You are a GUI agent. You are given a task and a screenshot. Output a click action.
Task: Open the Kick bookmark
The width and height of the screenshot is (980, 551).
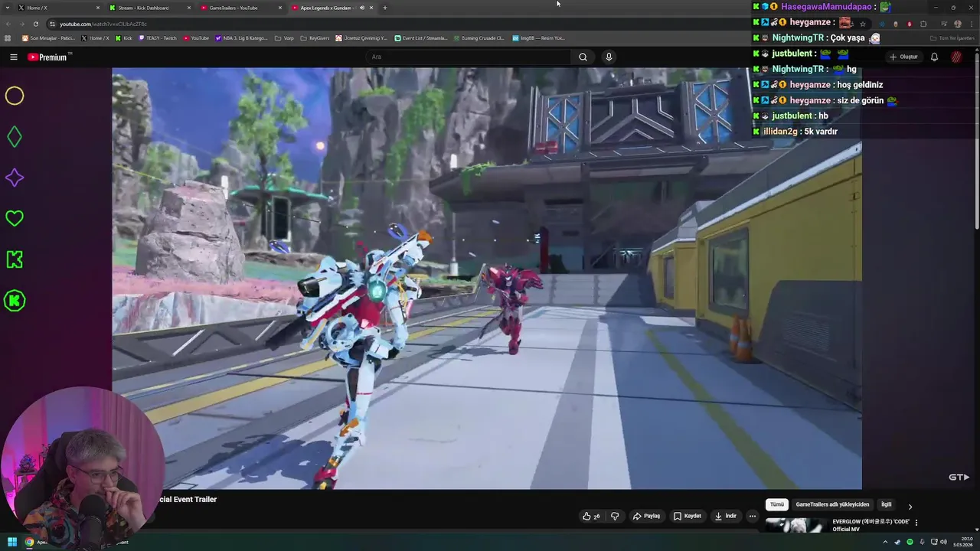(124, 37)
